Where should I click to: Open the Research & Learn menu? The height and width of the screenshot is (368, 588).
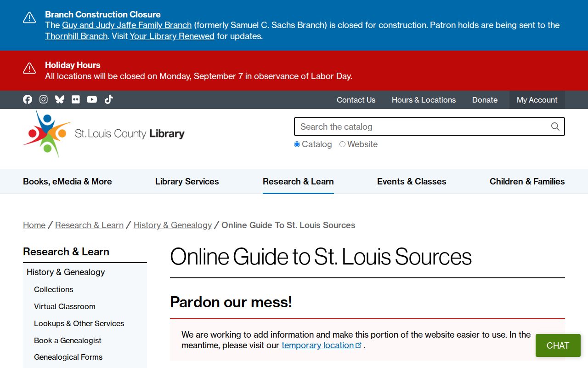tap(298, 181)
